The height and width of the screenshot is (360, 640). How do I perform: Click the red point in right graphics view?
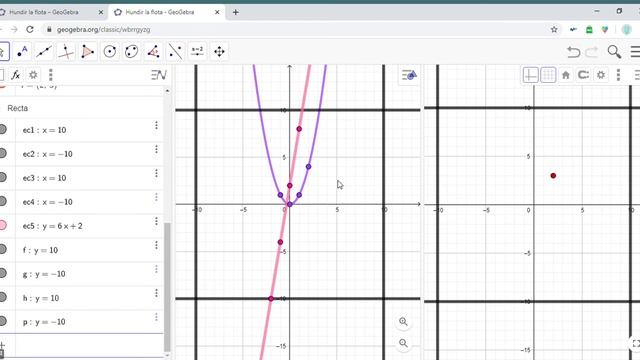(x=553, y=176)
